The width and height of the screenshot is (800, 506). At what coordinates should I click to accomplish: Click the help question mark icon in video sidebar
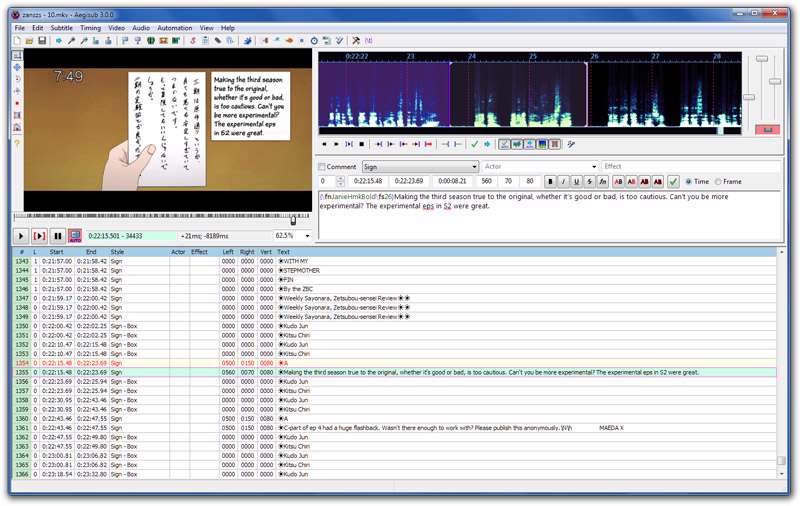click(x=17, y=143)
